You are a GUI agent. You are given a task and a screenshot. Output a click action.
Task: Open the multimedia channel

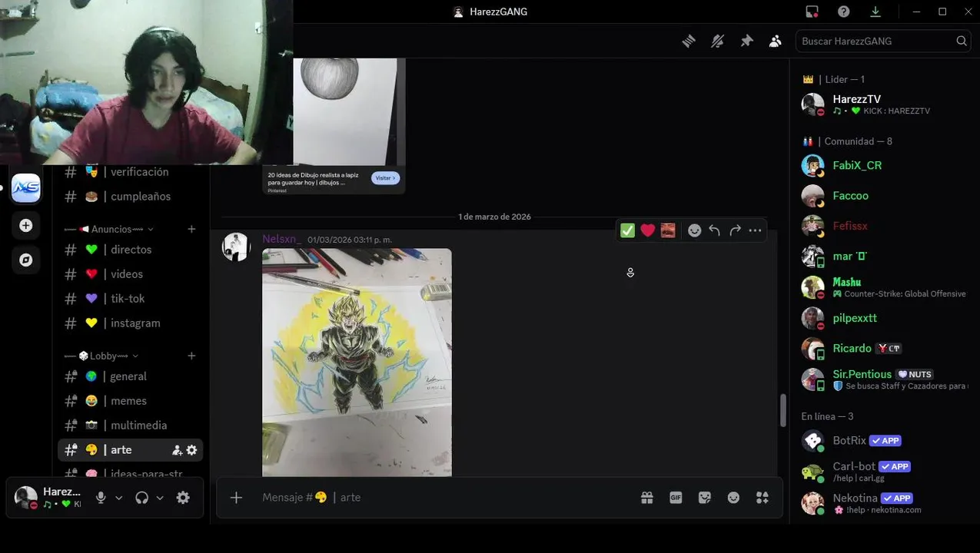(x=130, y=426)
